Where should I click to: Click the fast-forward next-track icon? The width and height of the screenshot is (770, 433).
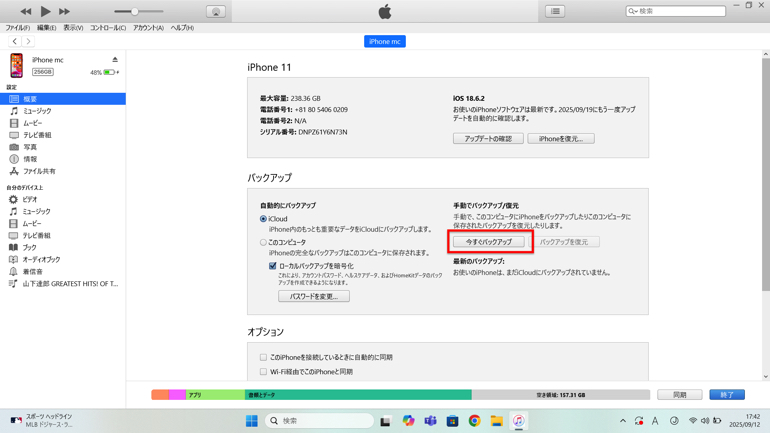click(65, 11)
